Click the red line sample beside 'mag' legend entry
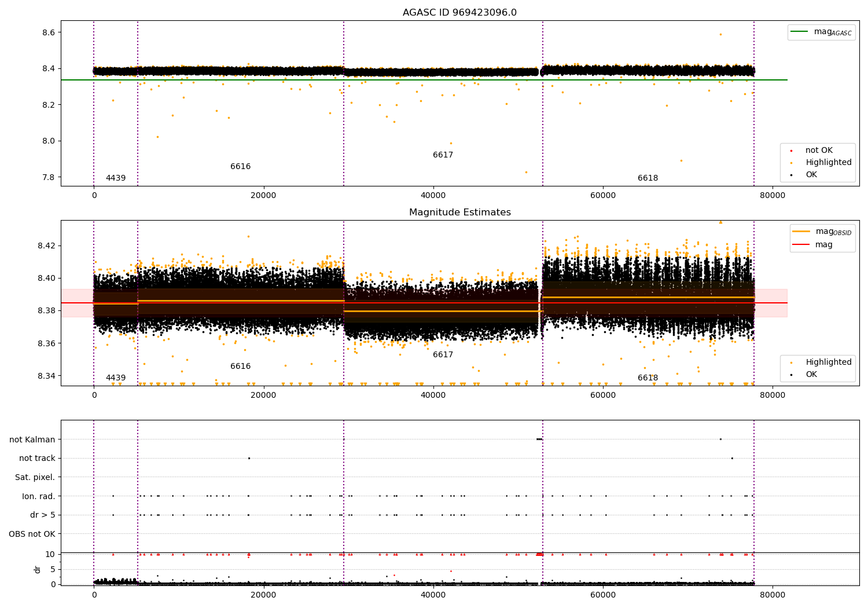Viewport: 868px width, 608px height. tap(801, 245)
